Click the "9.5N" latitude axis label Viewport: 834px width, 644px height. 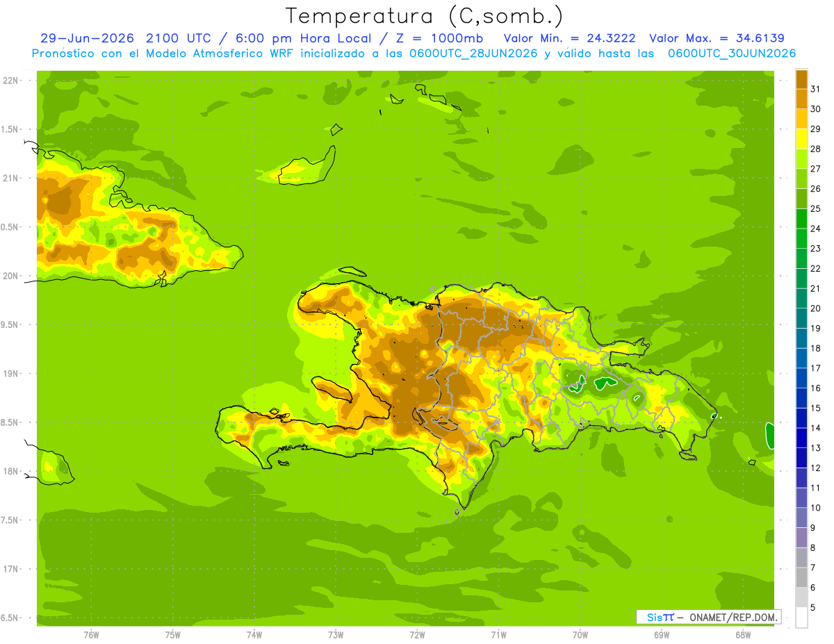[11, 324]
